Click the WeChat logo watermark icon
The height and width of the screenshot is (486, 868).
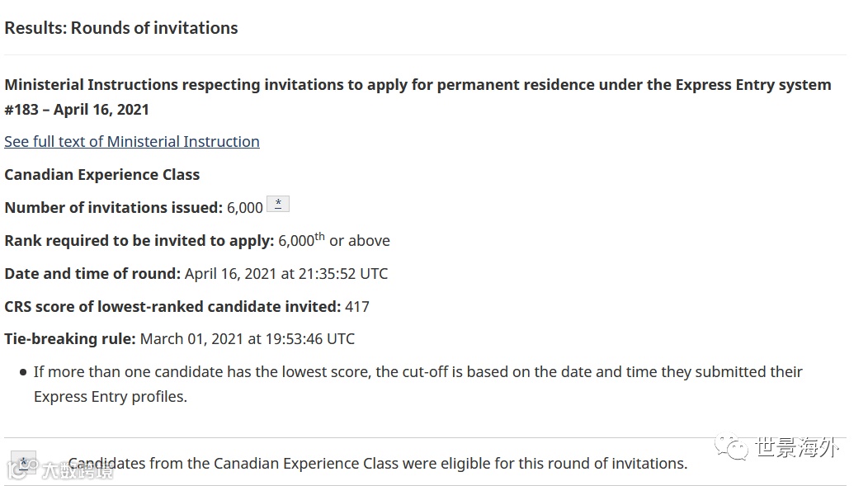(731, 449)
